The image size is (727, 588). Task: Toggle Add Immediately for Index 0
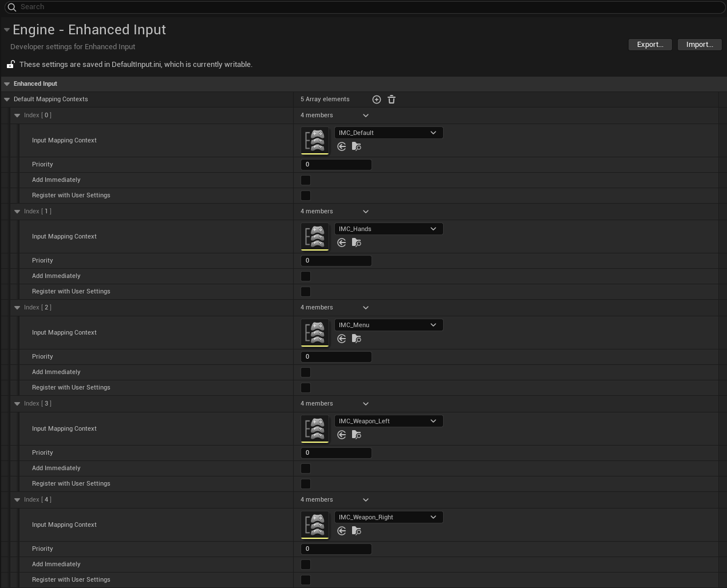click(306, 180)
